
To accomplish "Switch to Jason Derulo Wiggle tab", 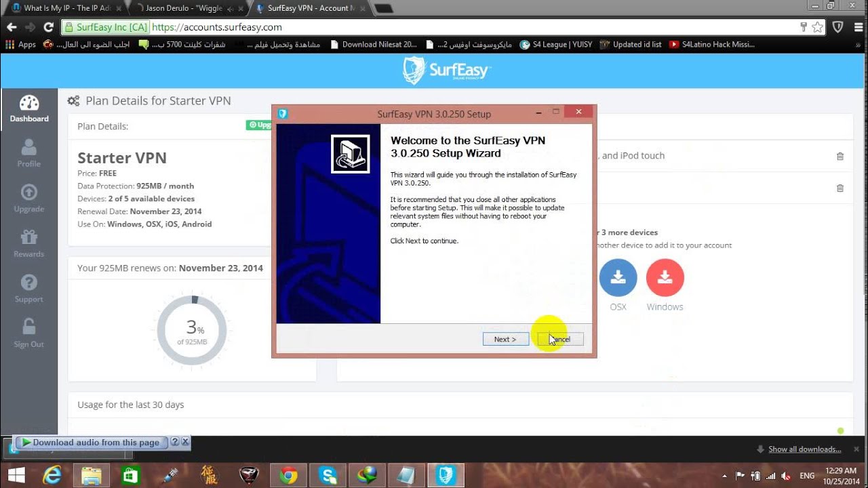I will point(188,8).
